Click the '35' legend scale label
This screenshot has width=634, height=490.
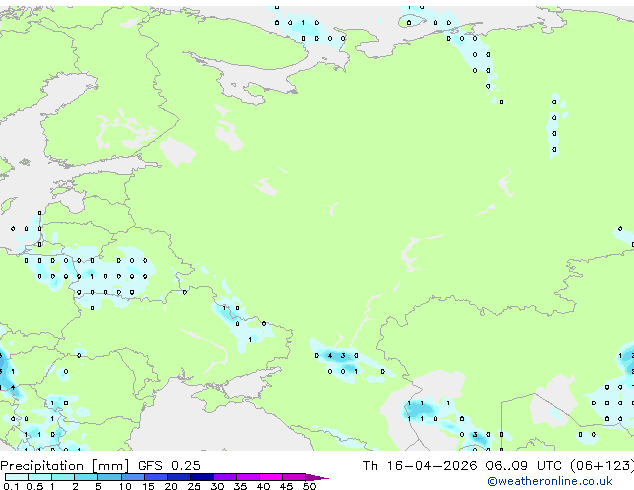[x=241, y=486]
